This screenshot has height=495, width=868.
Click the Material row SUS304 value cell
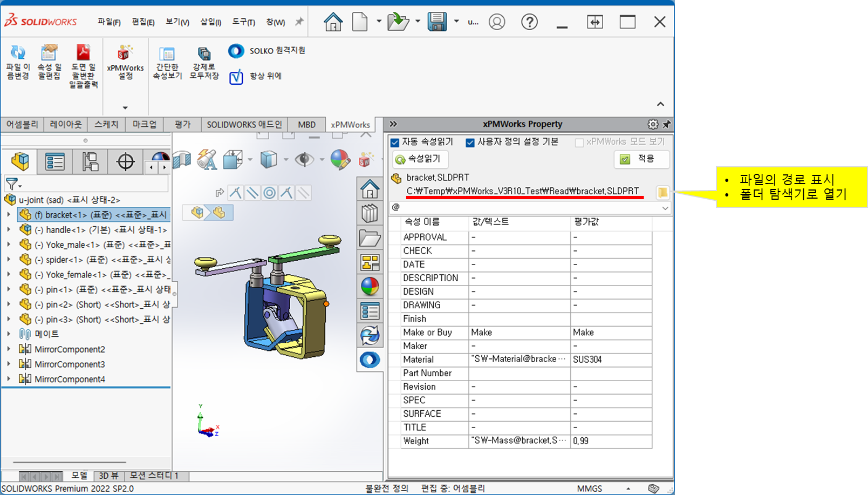tap(611, 360)
